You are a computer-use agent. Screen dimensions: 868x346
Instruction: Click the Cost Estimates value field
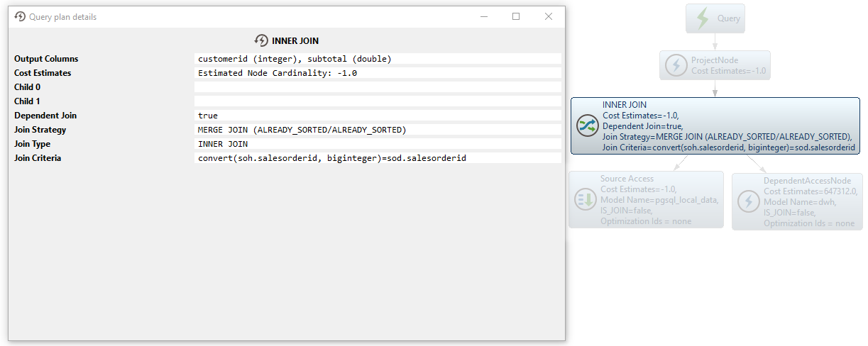pyautogui.click(x=378, y=73)
